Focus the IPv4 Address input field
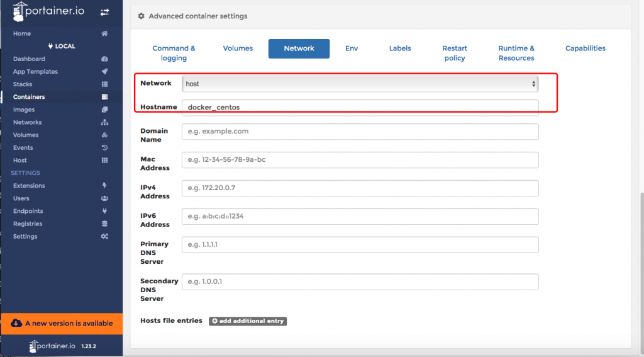 pyautogui.click(x=360, y=188)
